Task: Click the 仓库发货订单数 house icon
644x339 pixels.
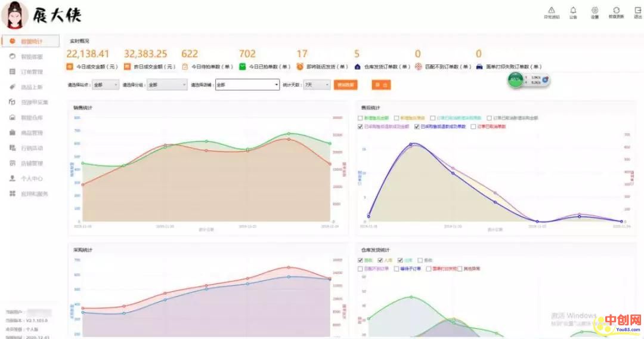Action: [357, 67]
